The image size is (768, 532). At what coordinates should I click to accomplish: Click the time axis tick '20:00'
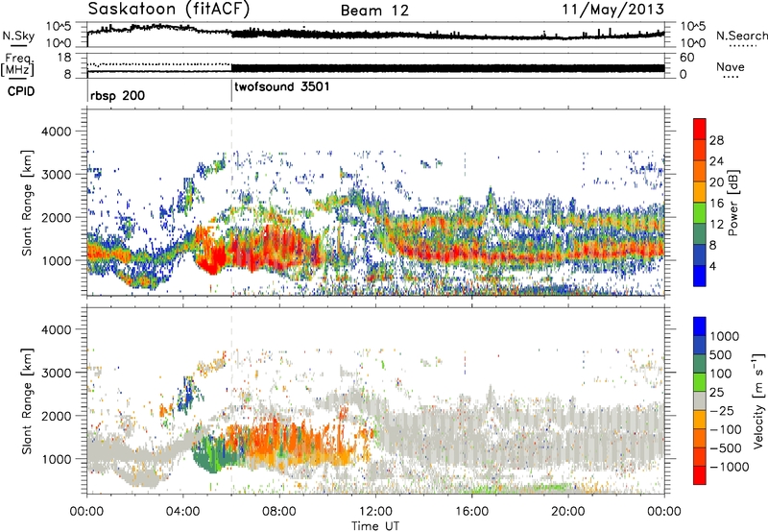568,512
